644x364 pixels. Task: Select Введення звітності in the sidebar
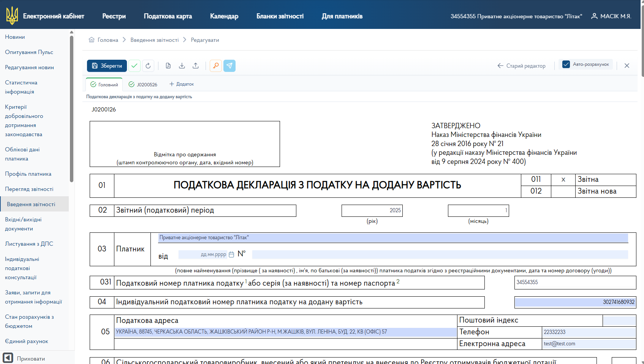coord(35,204)
